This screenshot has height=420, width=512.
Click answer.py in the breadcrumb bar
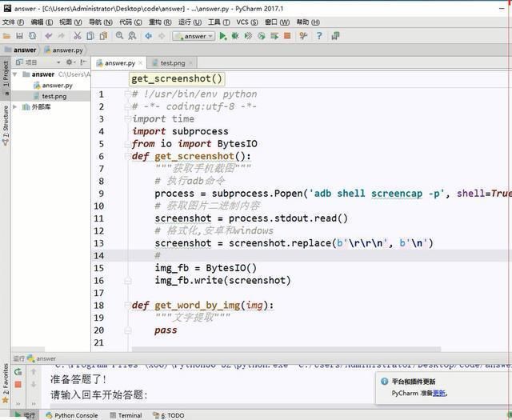click(x=64, y=50)
